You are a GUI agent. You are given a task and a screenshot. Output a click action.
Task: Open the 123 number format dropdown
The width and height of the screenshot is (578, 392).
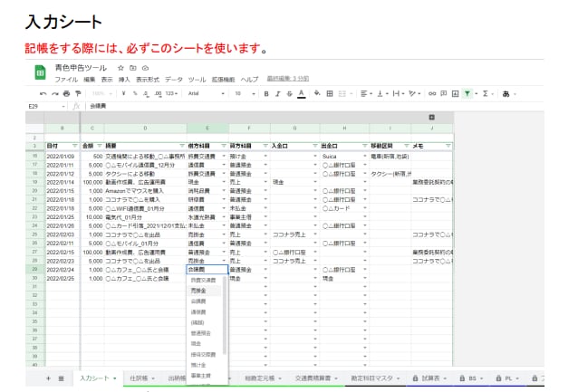(x=171, y=93)
